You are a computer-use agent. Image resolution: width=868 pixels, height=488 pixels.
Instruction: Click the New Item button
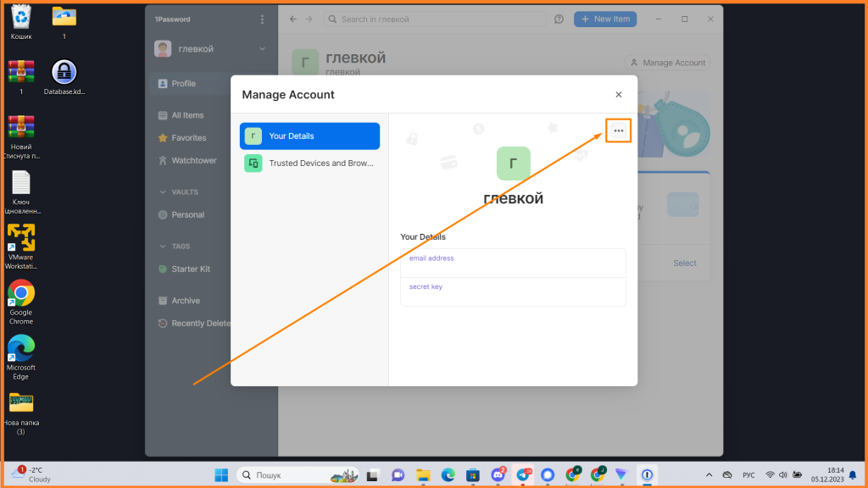tap(604, 19)
